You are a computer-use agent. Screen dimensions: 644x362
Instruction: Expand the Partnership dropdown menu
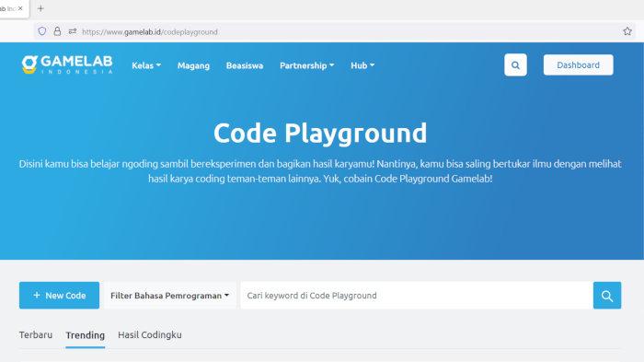(x=306, y=65)
